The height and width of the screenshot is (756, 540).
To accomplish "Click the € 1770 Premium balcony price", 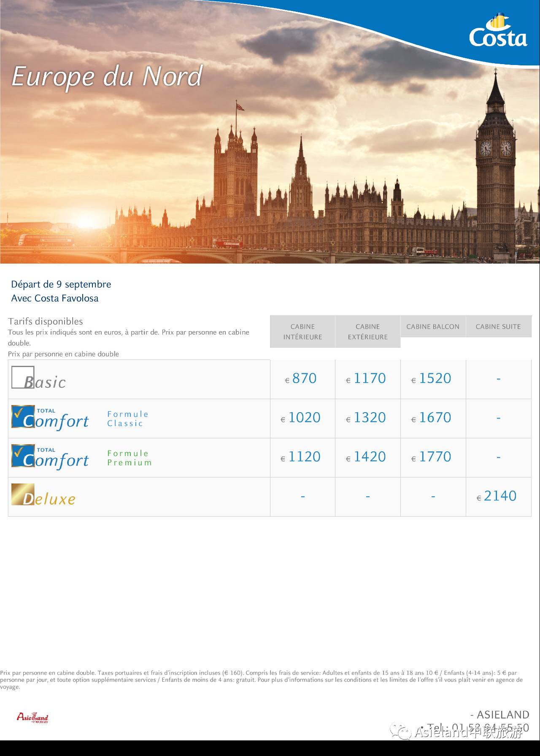I will pos(432,457).
